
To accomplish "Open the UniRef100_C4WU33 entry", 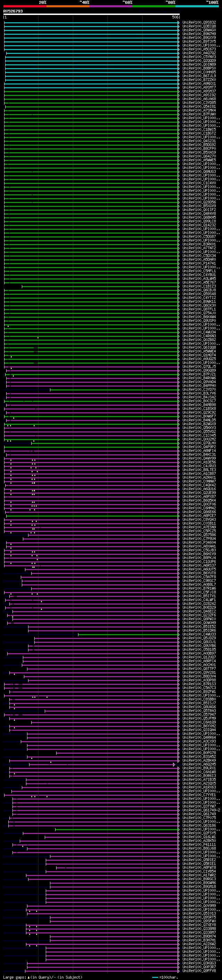I will (x=199, y=634).
